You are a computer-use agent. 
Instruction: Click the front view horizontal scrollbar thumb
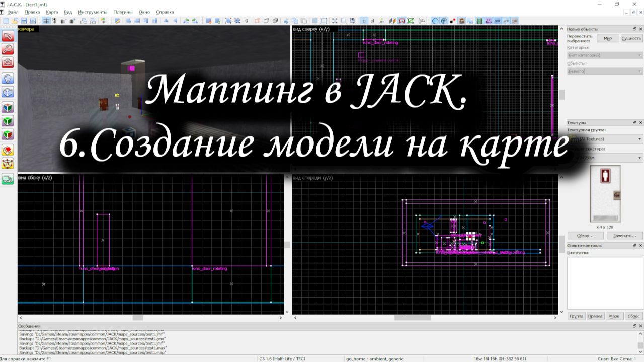pyautogui.click(x=413, y=318)
